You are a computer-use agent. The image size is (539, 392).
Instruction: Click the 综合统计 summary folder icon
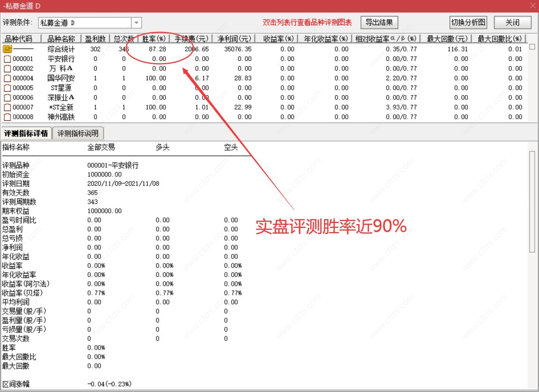pyautogui.click(x=7, y=49)
